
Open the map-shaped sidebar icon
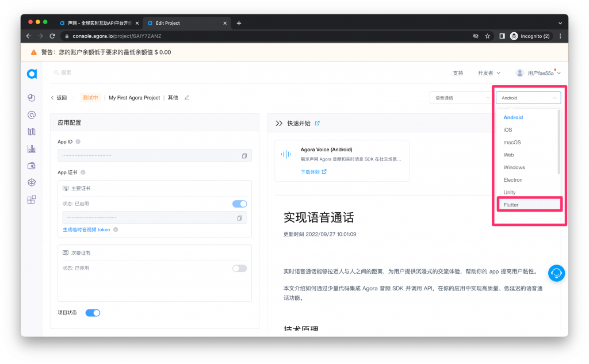pos(32,132)
